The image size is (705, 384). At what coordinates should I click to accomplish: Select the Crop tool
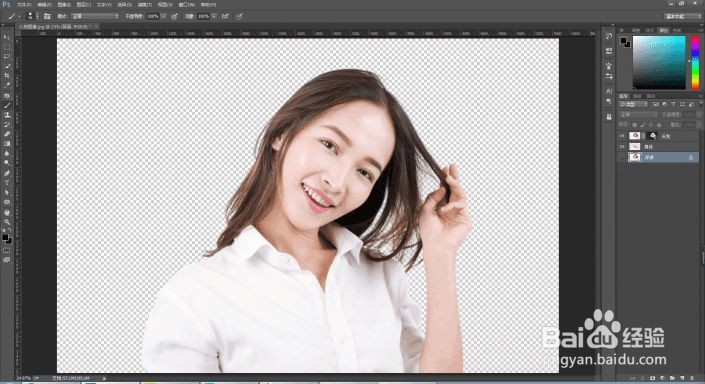coord(7,76)
